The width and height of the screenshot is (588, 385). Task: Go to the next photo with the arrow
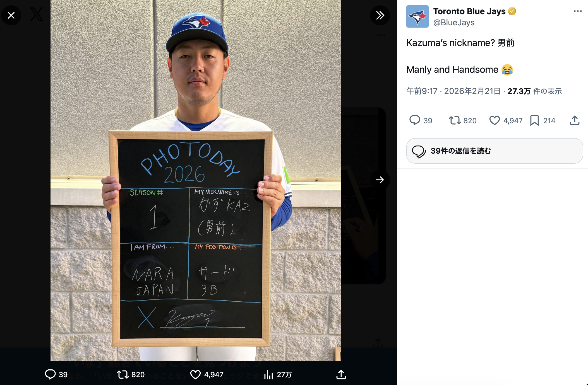[x=380, y=180]
